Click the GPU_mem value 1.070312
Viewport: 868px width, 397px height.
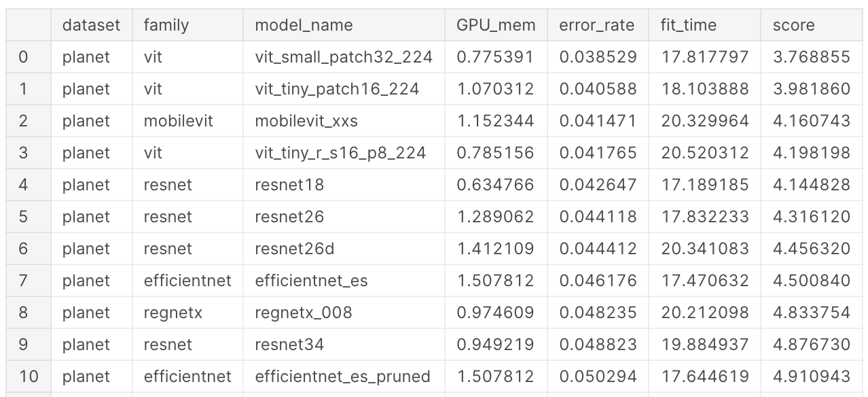495,89
